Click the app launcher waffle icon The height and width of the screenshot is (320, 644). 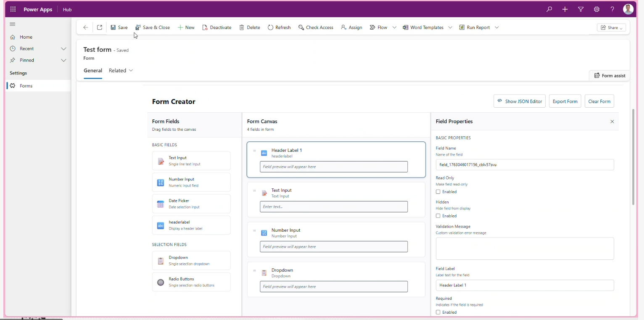13,9
